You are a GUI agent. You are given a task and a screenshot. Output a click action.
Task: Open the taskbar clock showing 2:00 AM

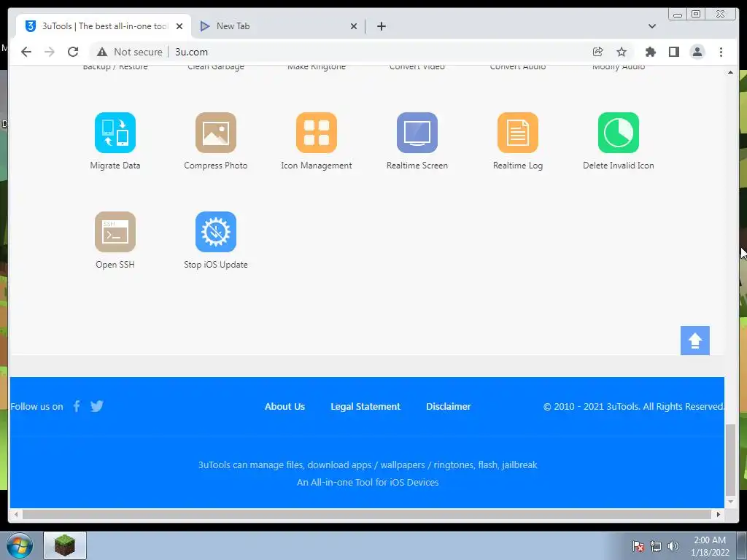[x=710, y=545]
